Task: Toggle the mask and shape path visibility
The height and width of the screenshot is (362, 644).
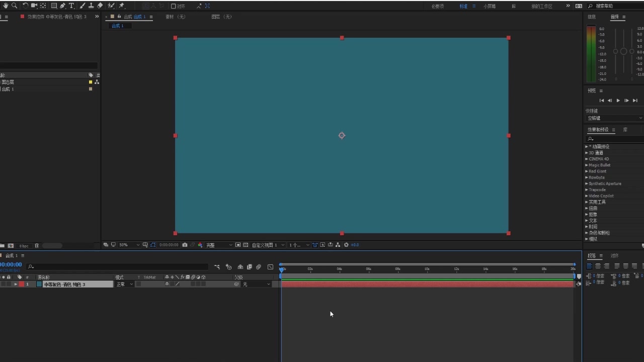Action: coord(153,245)
